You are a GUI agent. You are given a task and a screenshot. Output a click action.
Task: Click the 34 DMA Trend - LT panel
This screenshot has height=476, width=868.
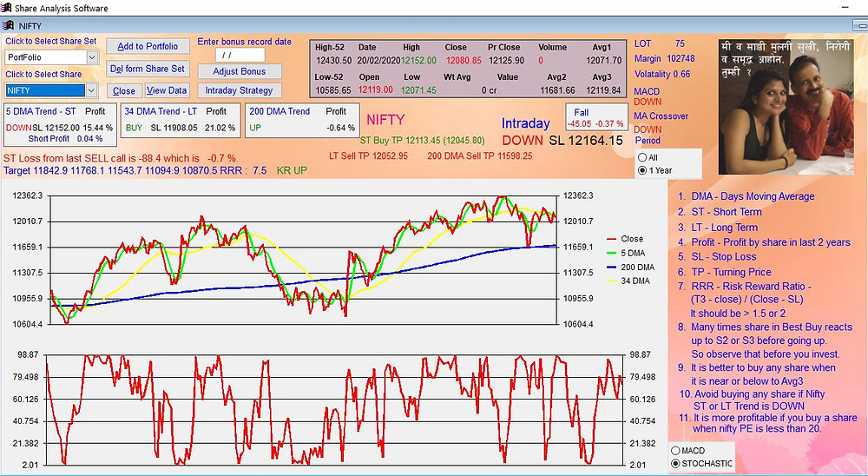pyautogui.click(x=181, y=120)
